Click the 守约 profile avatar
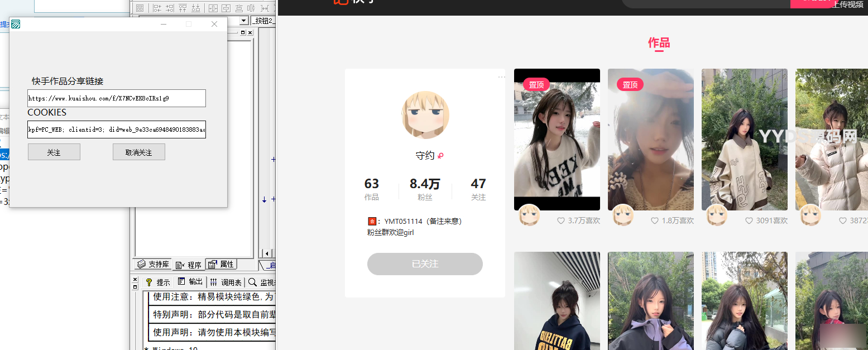868x350 pixels. pyautogui.click(x=425, y=114)
